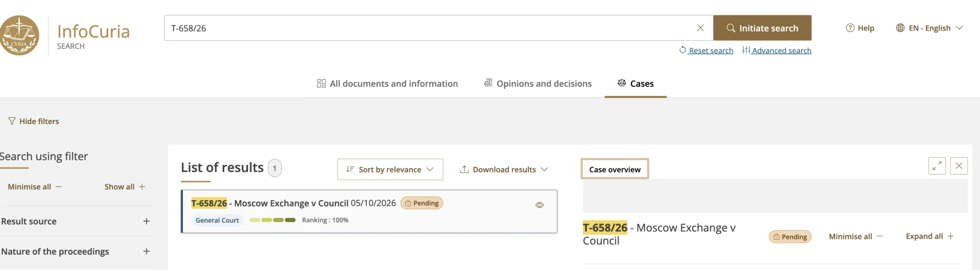
Task: Select the Cases tab
Action: (x=635, y=83)
